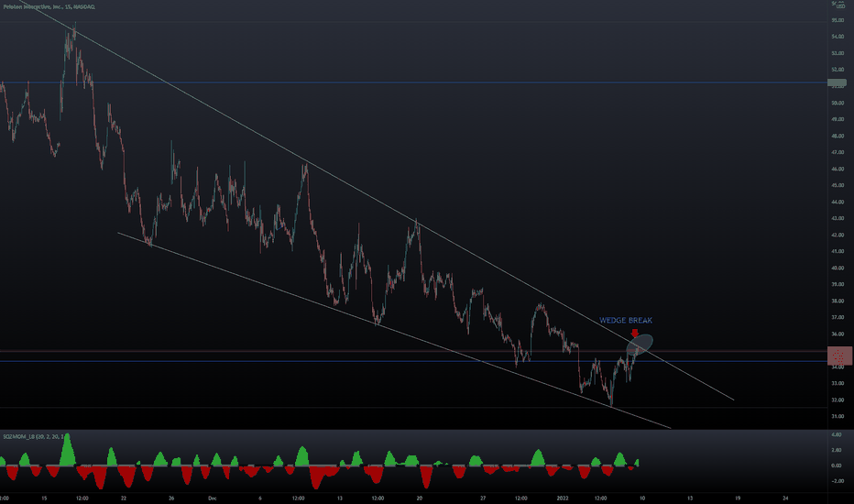
Task: Click the 27 date label on time axis
Action: pos(483,498)
